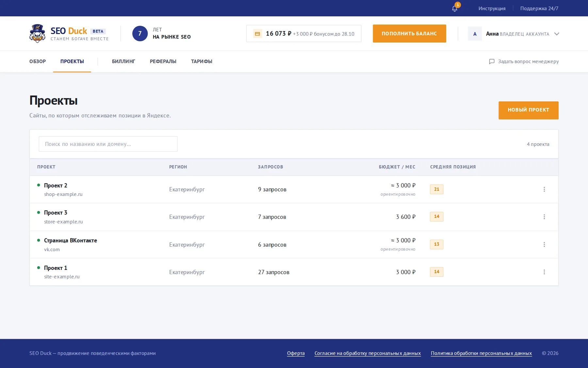The width and height of the screenshot is (588, 368).
Task: Click the Пополнить баланс button
Action: click(409, 33)
